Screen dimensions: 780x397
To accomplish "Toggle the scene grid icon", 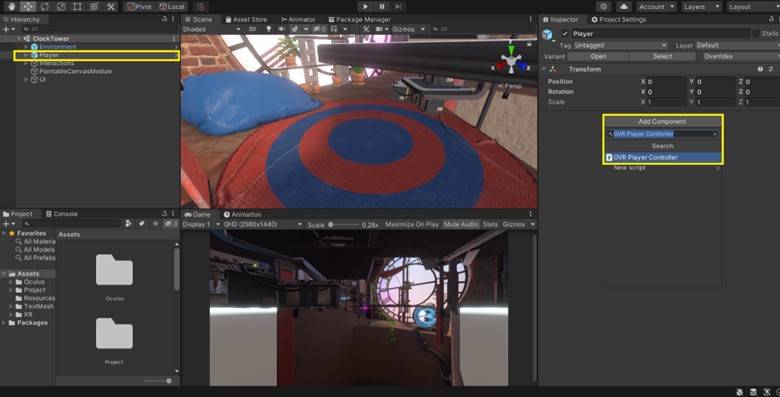I will pyautogui.click(x=334, y=29).
